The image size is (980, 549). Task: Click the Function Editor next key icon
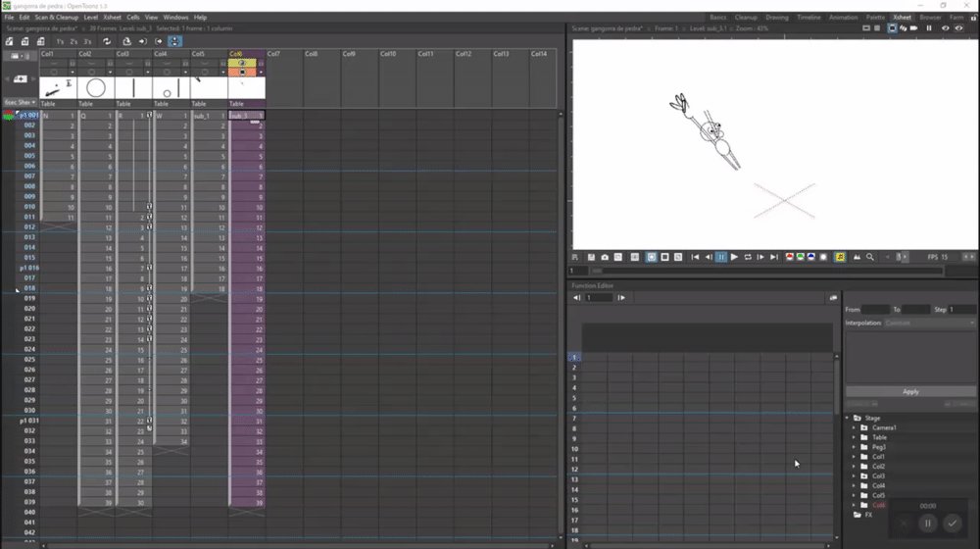(x=621, y=298)
